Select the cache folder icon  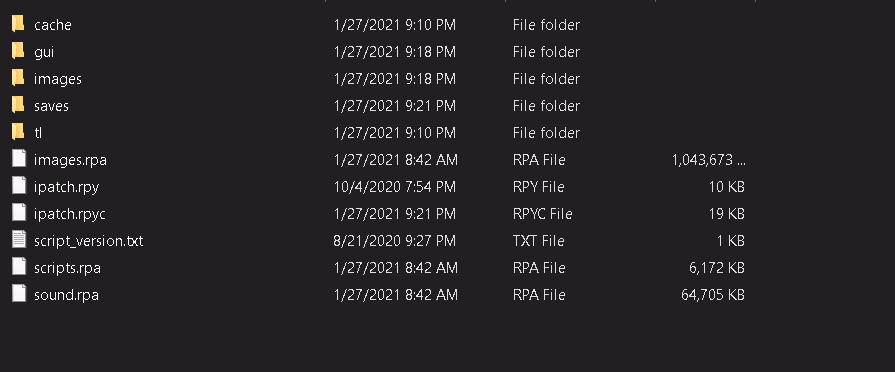coord(18,24)
